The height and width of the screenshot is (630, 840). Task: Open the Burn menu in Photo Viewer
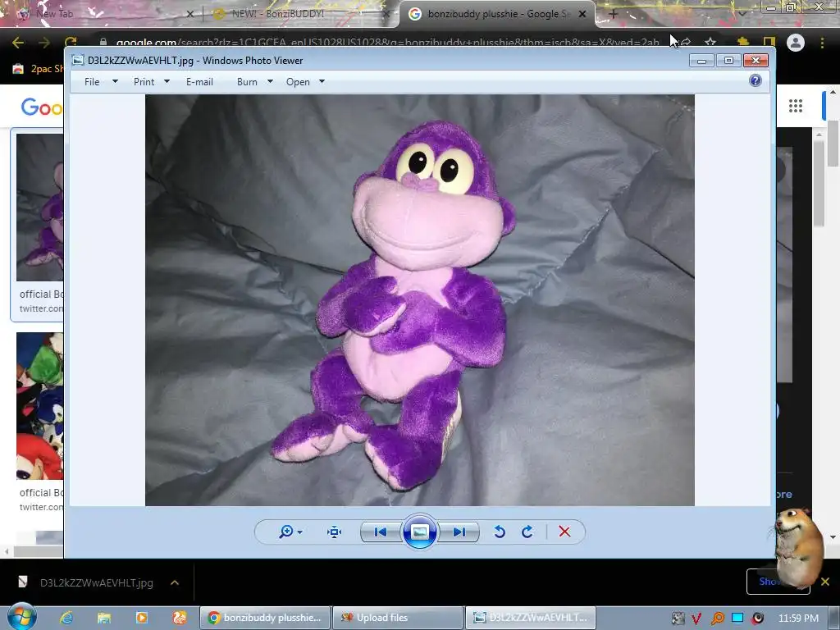247,82
